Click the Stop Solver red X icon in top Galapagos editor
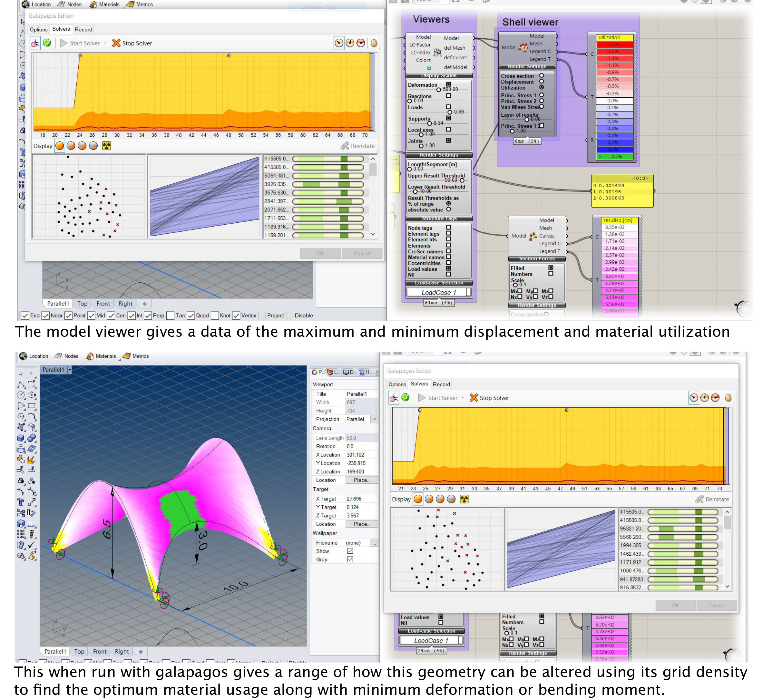 tap(116, 43)
